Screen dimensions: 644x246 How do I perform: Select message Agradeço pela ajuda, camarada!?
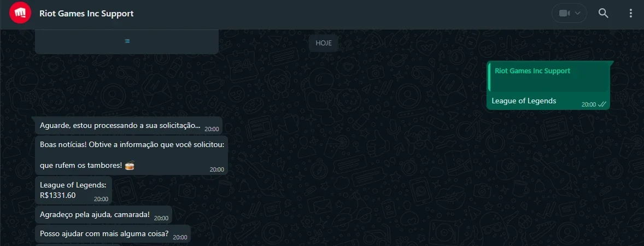[x=103, y=215]
